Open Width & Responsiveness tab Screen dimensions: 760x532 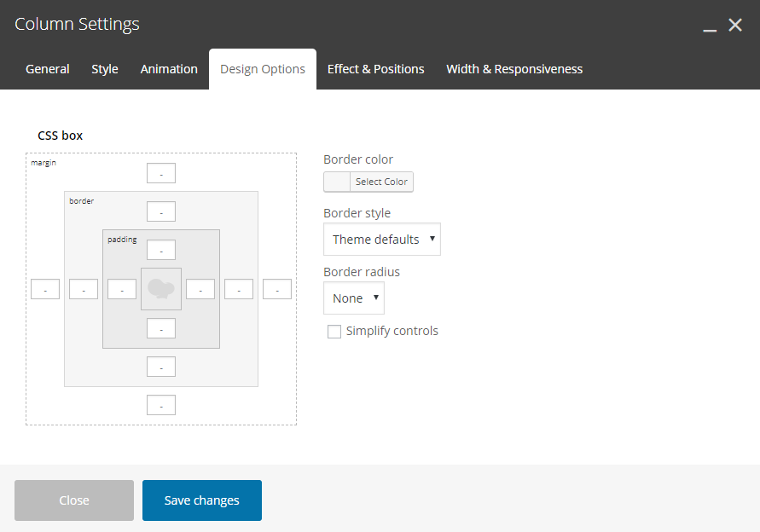pos(514,69)
